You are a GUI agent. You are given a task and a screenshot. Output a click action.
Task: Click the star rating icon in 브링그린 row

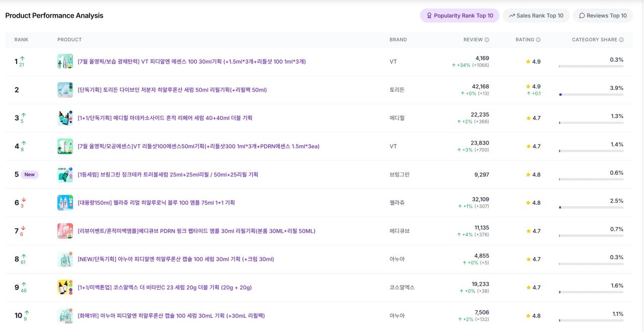click(528, 174)
